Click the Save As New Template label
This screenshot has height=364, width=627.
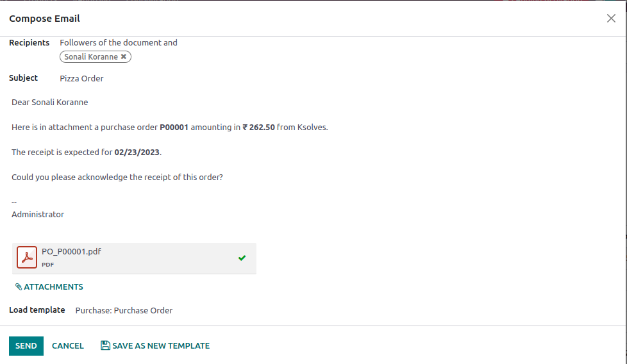click(x=161, y=346)
